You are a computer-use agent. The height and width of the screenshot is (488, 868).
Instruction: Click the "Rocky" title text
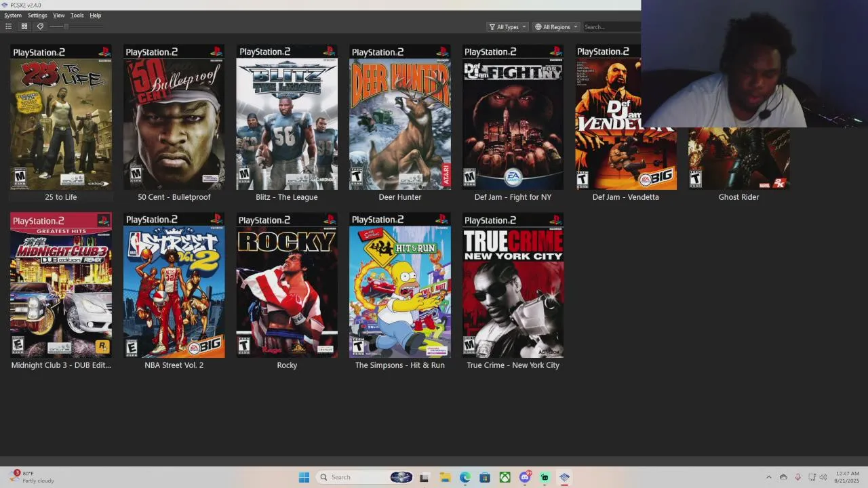(x=287, y=365)
